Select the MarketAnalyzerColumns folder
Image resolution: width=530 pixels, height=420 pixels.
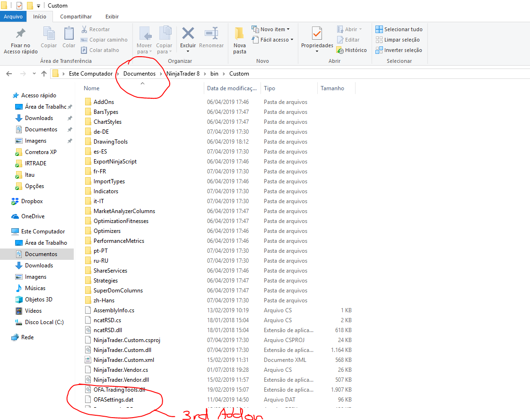(x=124, y=211)
